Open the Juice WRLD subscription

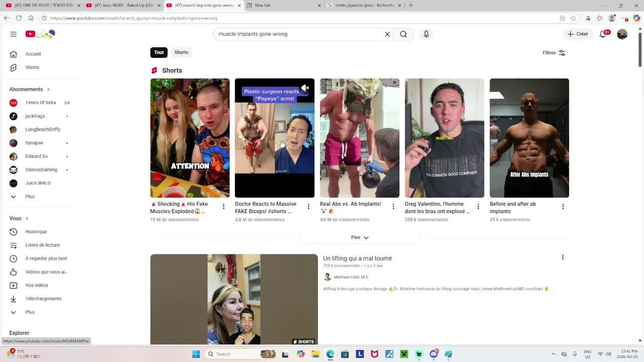pos(38,183)
